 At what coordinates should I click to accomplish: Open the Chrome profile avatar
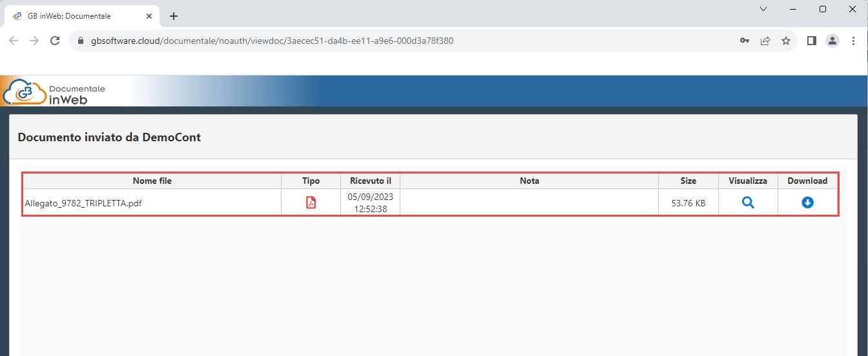pyautogui.click(x=832, y=41)
